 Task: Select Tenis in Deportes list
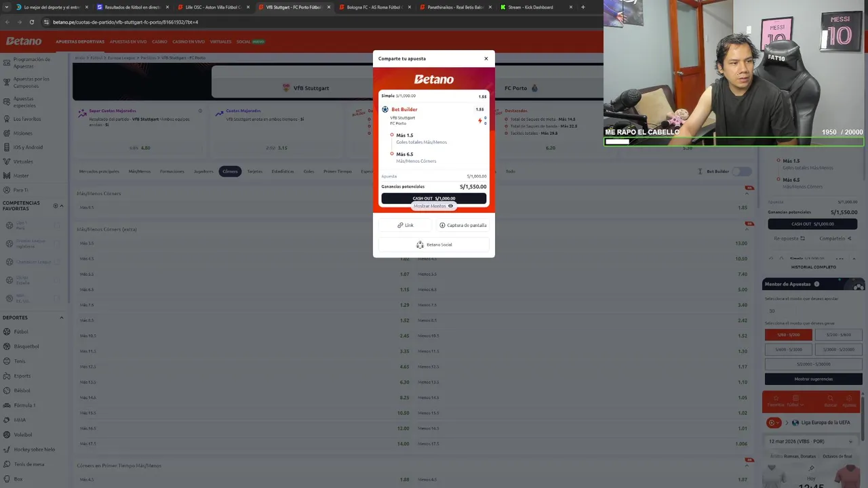20,361
